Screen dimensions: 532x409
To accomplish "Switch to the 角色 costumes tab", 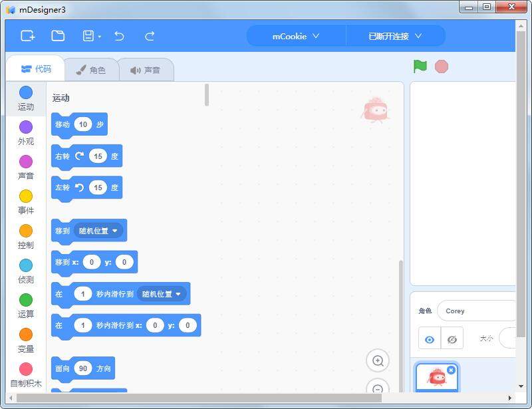I will 92,68.
